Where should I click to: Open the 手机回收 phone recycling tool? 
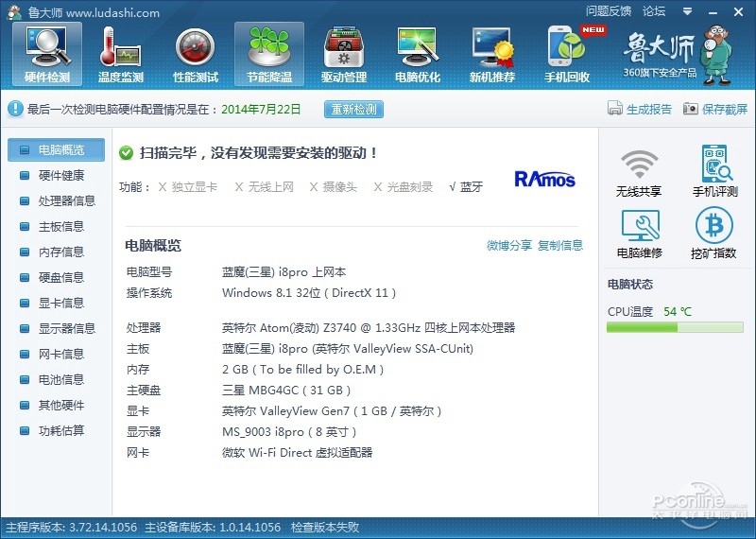tap(567, 54)
